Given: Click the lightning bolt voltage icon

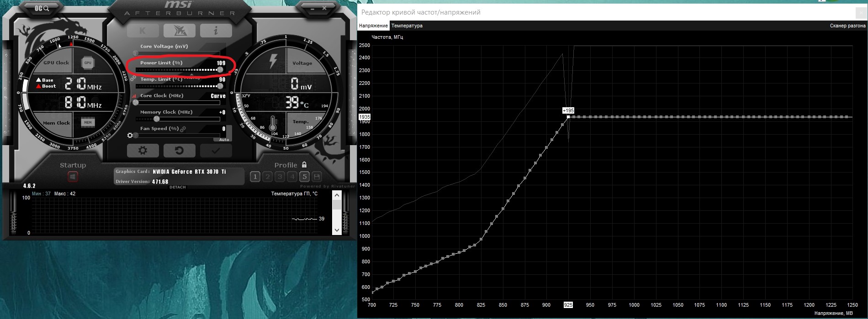Looking at the screenshot, I should (x=273, y=61).
